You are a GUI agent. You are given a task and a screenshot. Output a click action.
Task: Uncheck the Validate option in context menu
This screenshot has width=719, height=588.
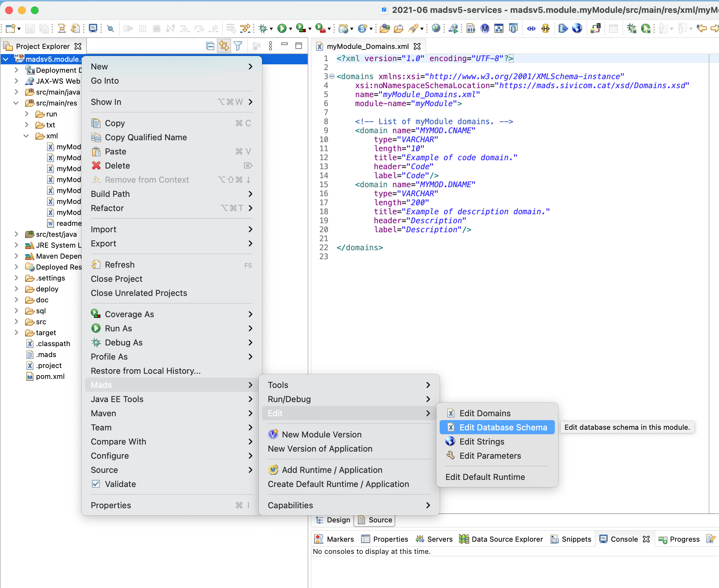click(x=96, y=484)
